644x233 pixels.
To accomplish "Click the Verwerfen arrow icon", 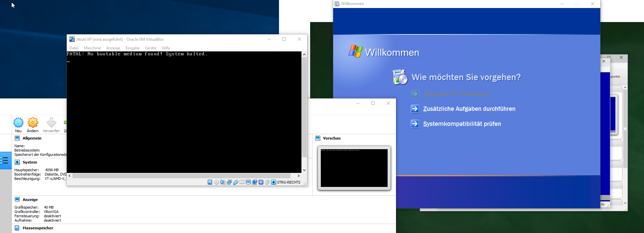I will (51, 123).
